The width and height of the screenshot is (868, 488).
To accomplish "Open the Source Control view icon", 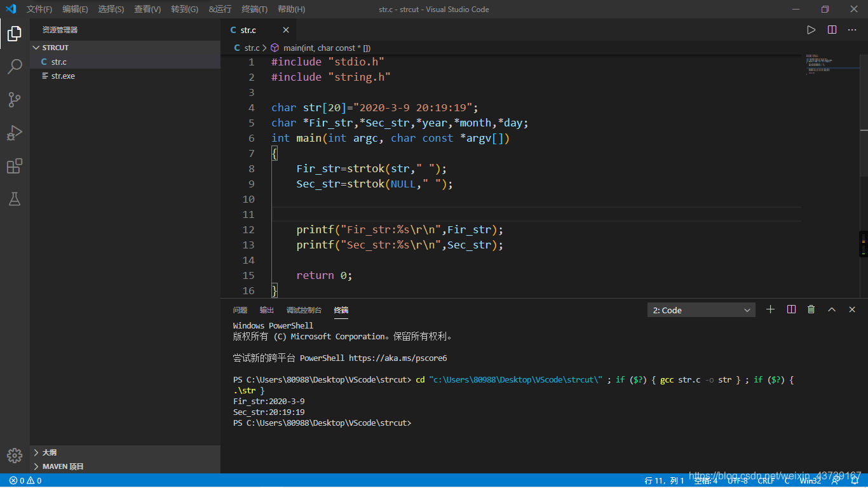I will [15, 100].
